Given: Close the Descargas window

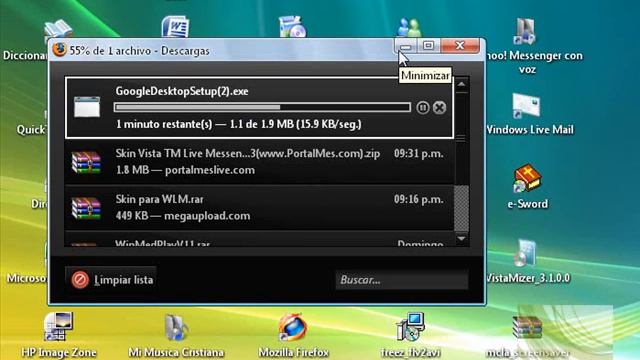Looking at the screenshot, I should click(460, 46).
